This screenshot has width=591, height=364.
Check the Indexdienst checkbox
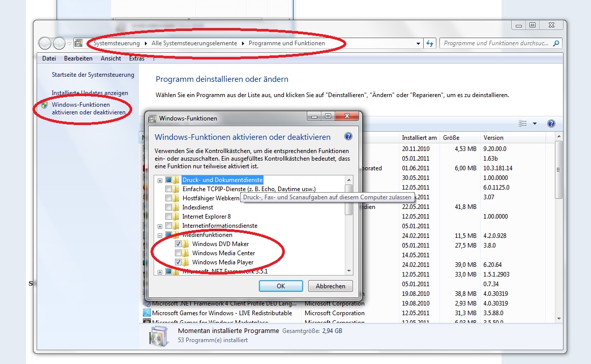[168, 207]
